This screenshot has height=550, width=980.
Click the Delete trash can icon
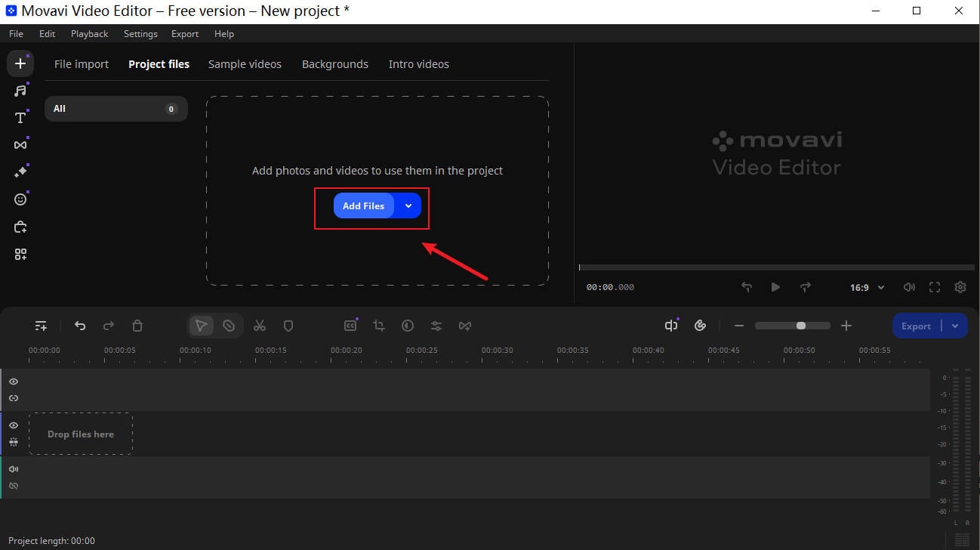tap(137, 326)
